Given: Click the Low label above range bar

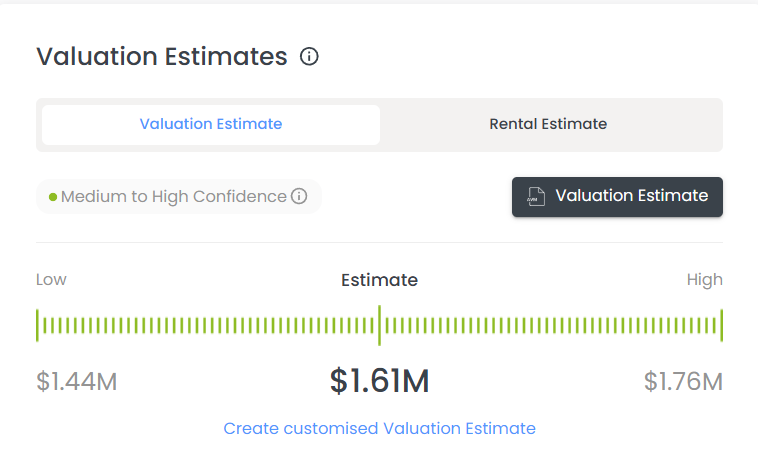Looking at the screenshot, I should coord(51,280).
